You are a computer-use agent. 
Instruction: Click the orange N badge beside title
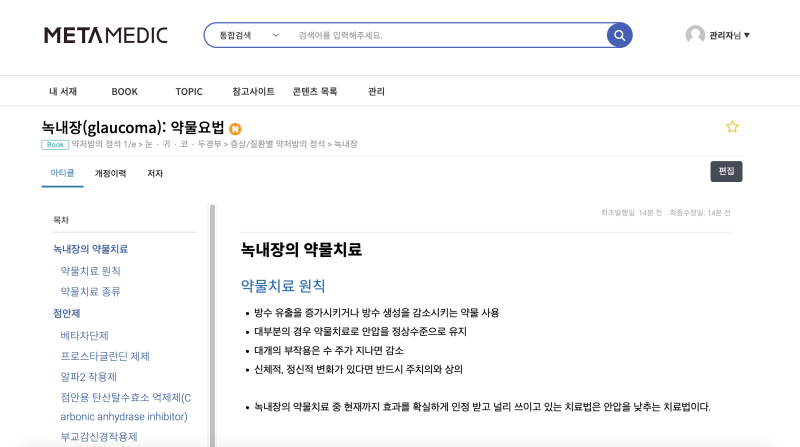point(235,129)
